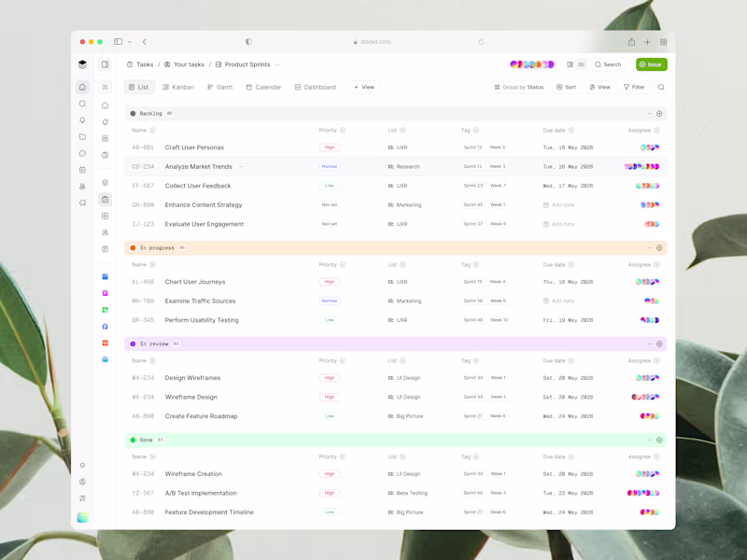The height and width of the screenshot is (560, 747).
Task: Open a new browser tab with plus icon
Action: [x=647, y=42]
